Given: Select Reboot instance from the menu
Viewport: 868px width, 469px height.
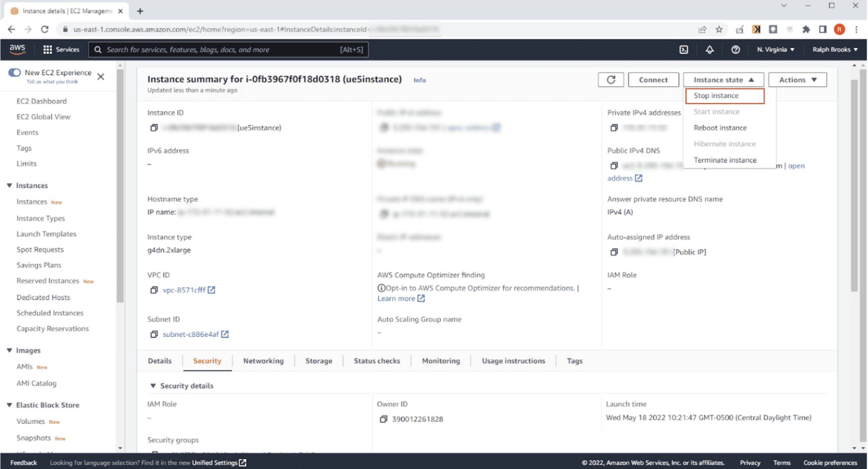Looking at the screenshot, I should 720,128.
